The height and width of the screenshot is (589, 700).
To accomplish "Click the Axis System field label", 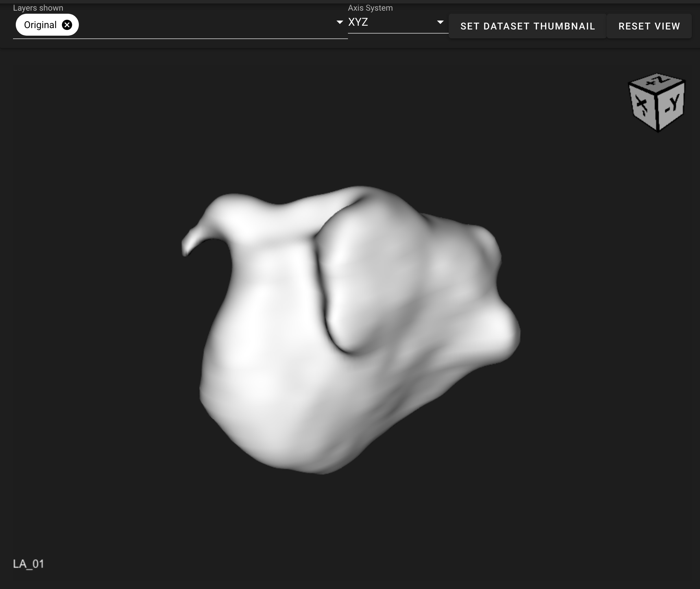I will (x=370, y=8).
